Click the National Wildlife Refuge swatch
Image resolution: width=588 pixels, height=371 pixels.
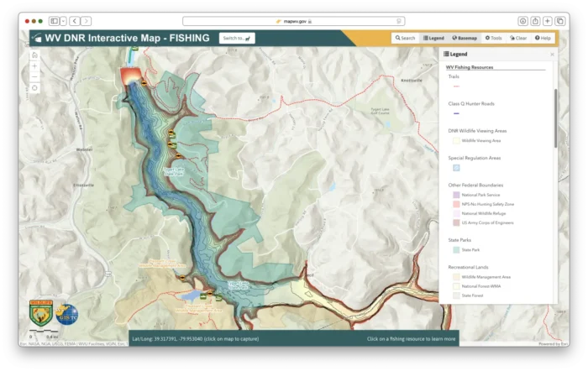456,213
